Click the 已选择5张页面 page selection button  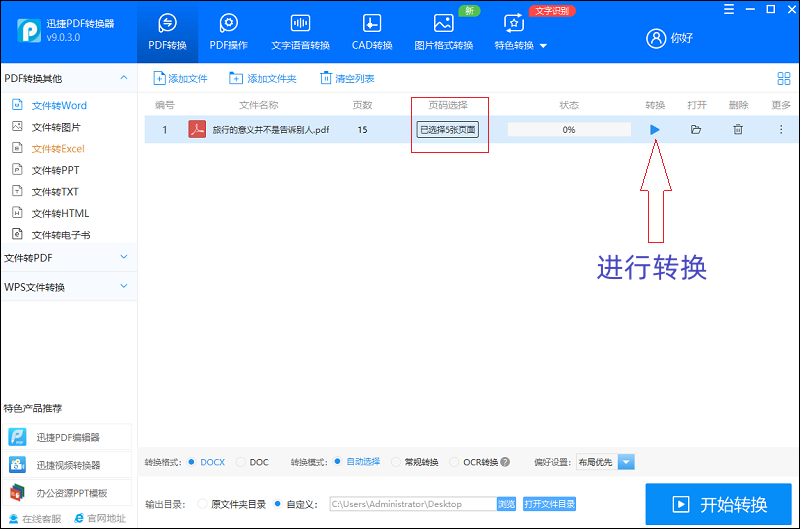pos(447,130)
